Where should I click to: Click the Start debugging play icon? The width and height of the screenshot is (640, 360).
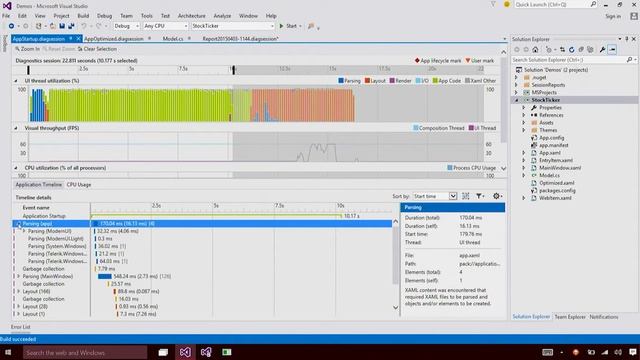[281, 26]
